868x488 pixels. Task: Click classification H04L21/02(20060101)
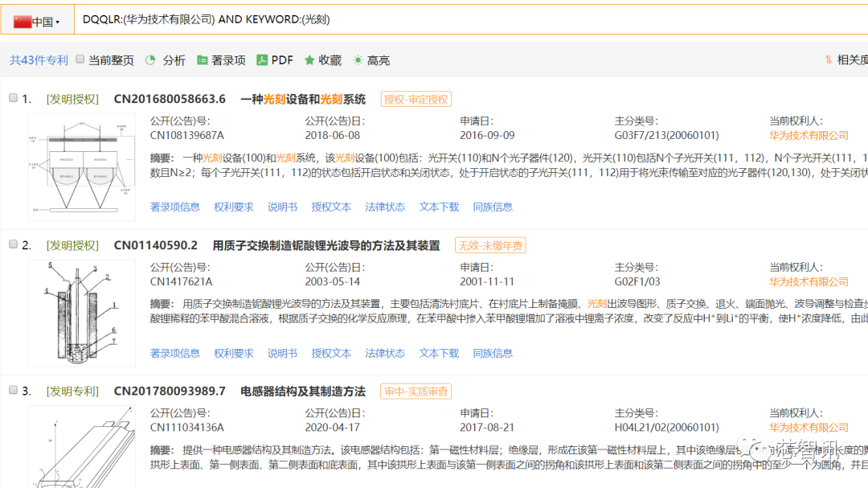pyautogui.click(x=666, y=428)
